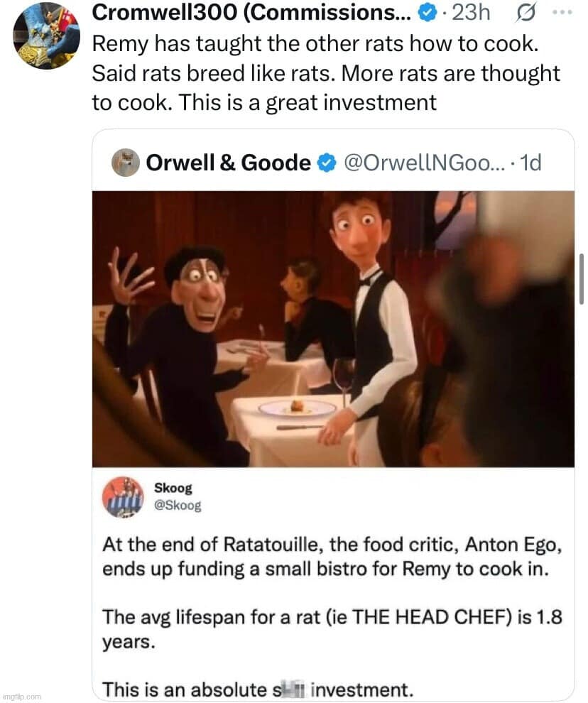The height and width of the screenshot is (703, 588).
Task: Click the absolute investment line at bottom
Action: [257, 688]
